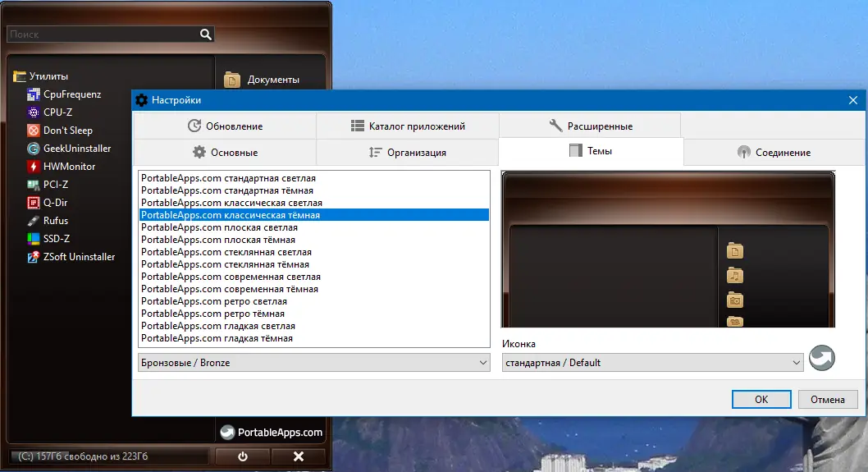Switch to the Основные tab
Image resolution: width=868 pixels, height=472 pixels.
pos(225,153)
